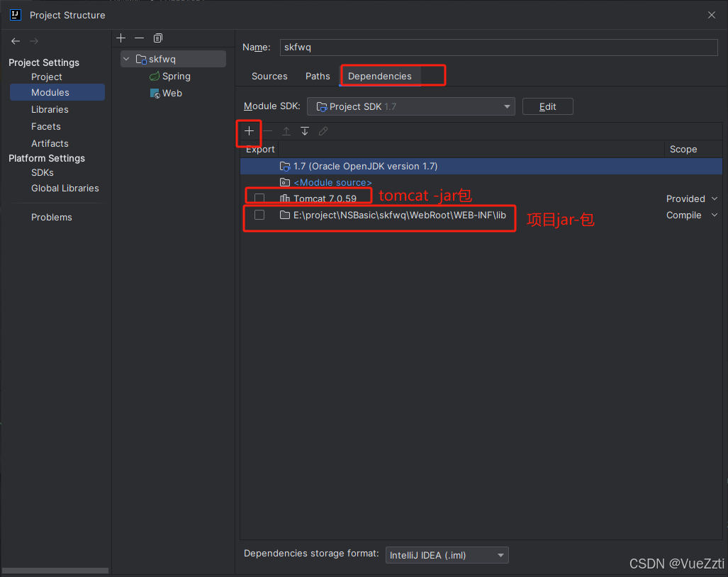Click the JDK 1.7 folder icon
This screenshot has width=728, height=577.
[x=285, y=166]
